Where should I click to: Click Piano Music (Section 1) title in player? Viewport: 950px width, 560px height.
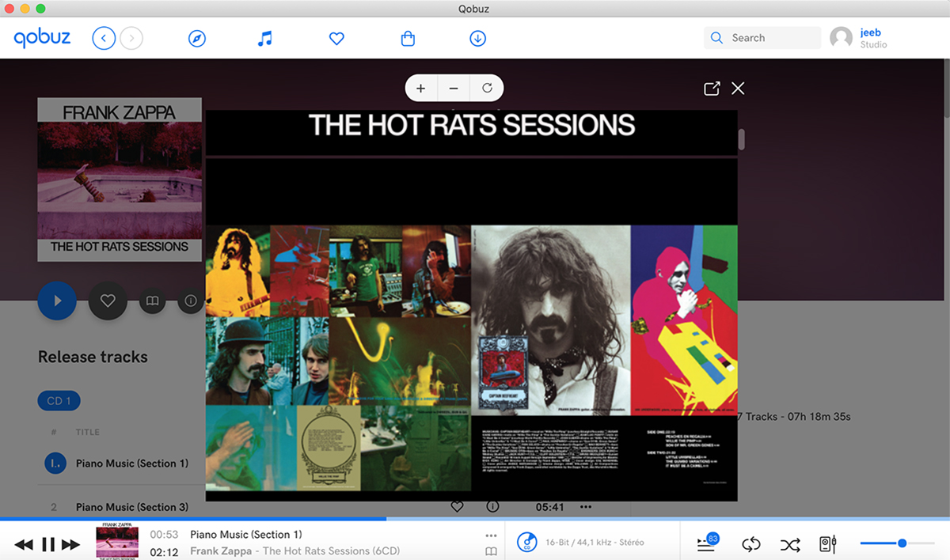pos(246,535)
